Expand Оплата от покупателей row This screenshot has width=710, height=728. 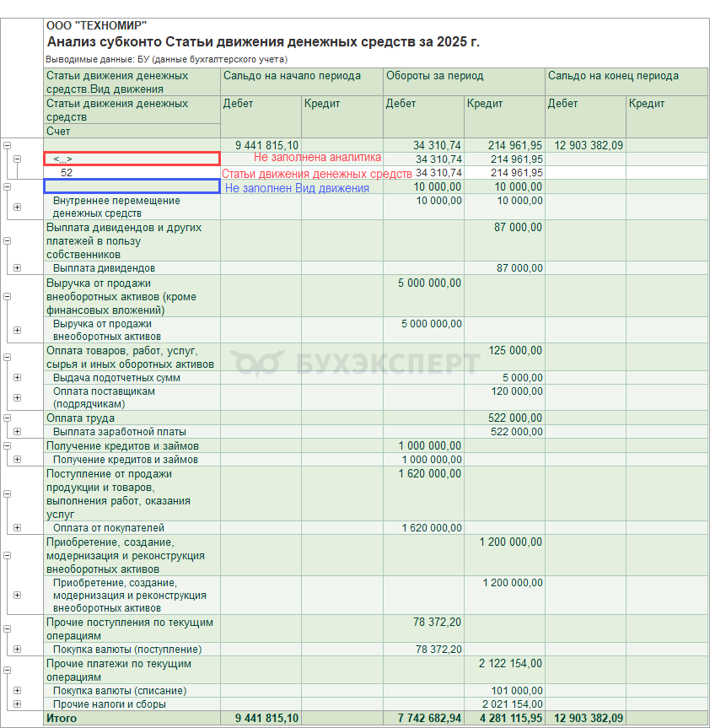click(x=17, y=527)
